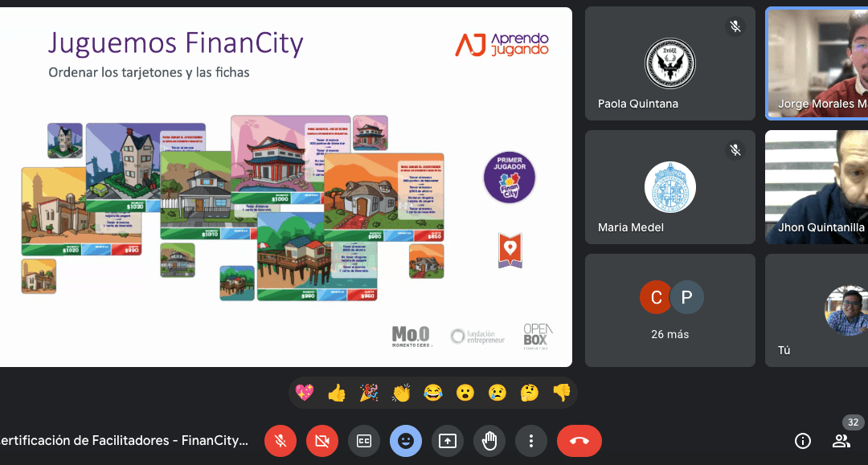The height and width of the screenshot is (465, 868).
Task: Click the gray P avatar
Action: (x=686, y=297)
